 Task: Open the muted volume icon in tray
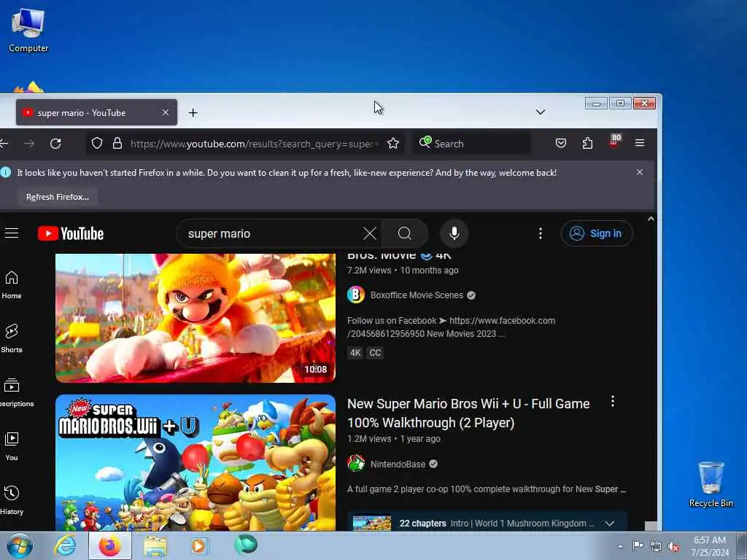pos(673,547)
